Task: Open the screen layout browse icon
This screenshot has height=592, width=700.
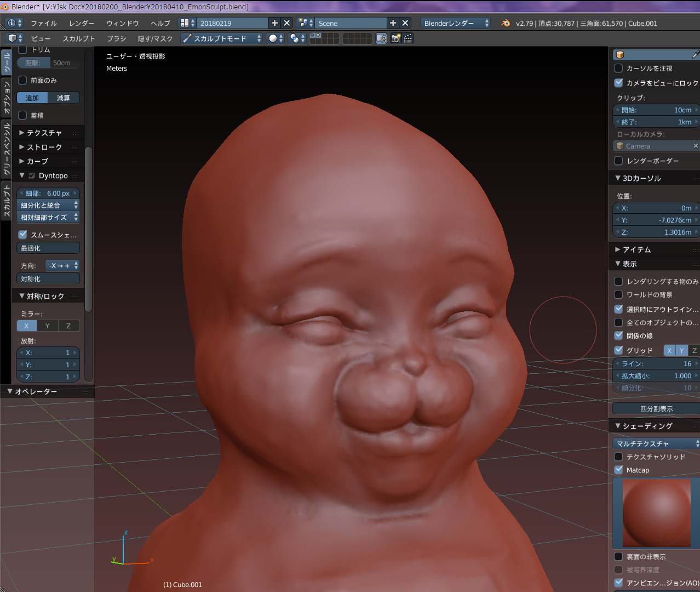Action: pyautogui.click(x=185, y=23)
